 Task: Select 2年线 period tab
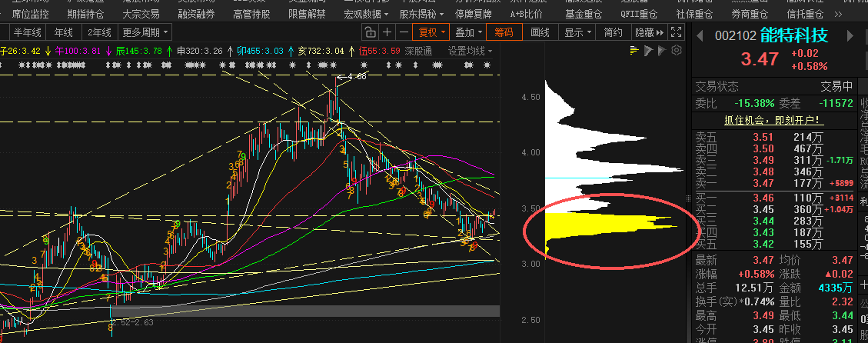100,32
